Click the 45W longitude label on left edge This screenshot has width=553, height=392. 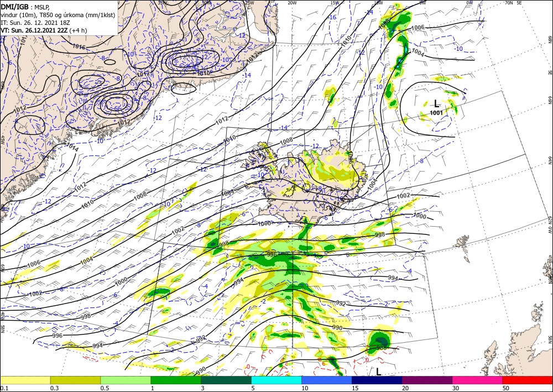coord(2,140)
